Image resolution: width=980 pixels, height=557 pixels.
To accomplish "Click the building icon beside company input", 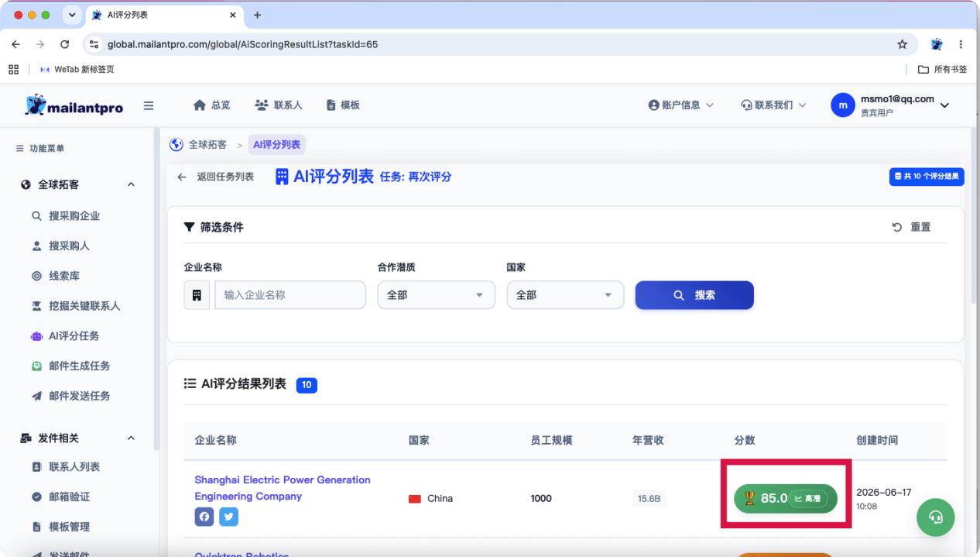I will [197, 295].
